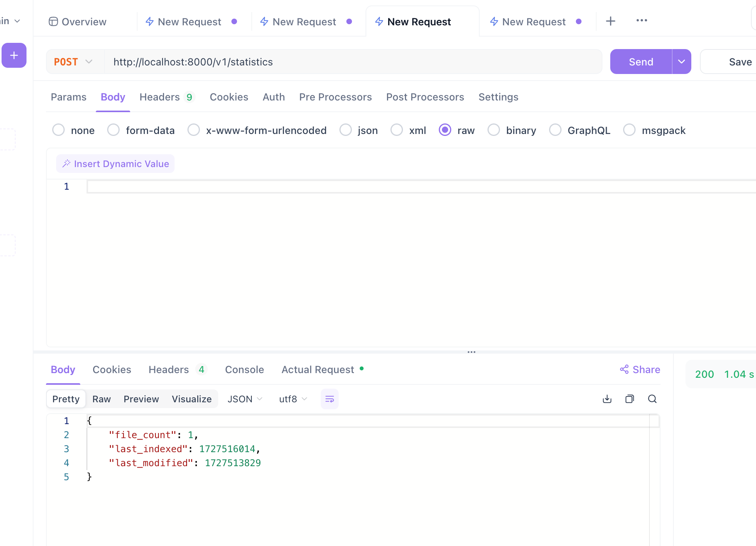Copy the response with copy icon
This screenshot has width=756, height=546.
pos(629,399)
